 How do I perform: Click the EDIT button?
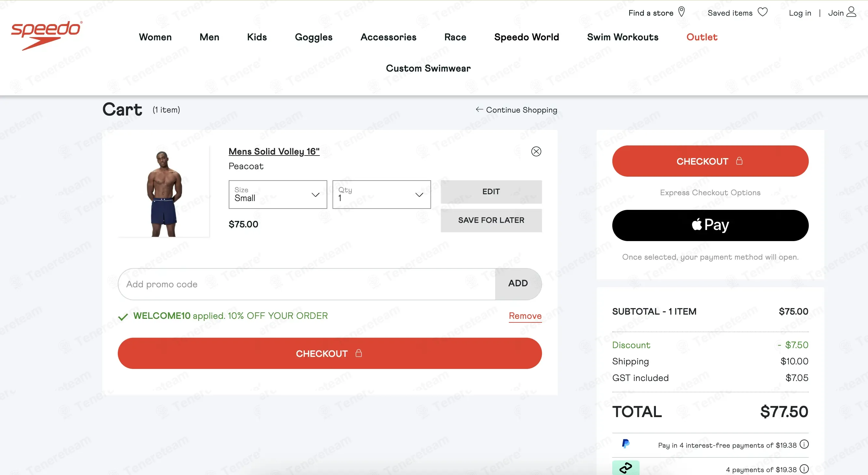pyautogui.click(x=491, y=192)
